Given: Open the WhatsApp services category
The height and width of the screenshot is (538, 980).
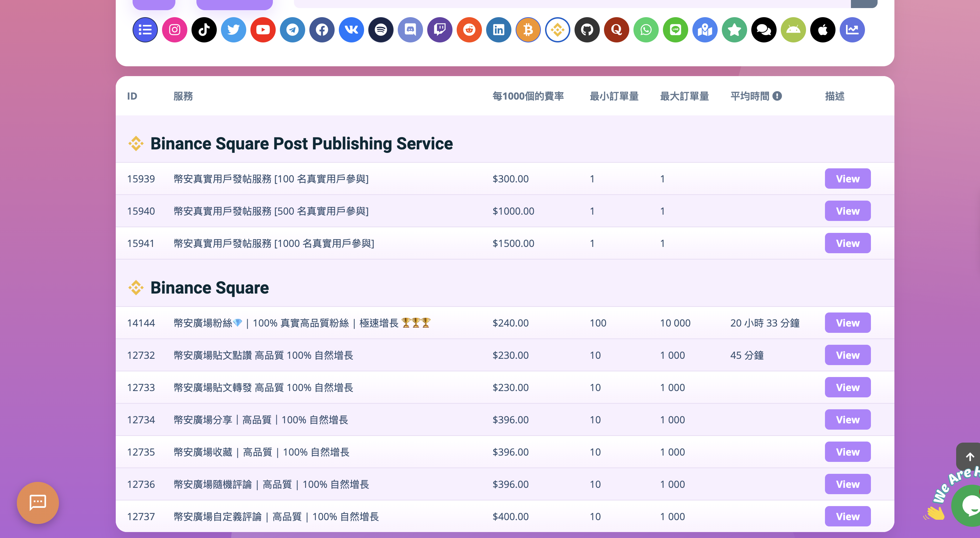Looking at the screenshot, I should coord(646,30).
